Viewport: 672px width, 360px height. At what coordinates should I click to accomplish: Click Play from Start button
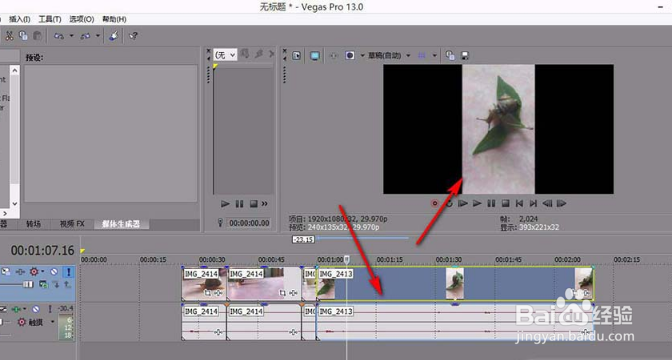(x=463, y=203)
